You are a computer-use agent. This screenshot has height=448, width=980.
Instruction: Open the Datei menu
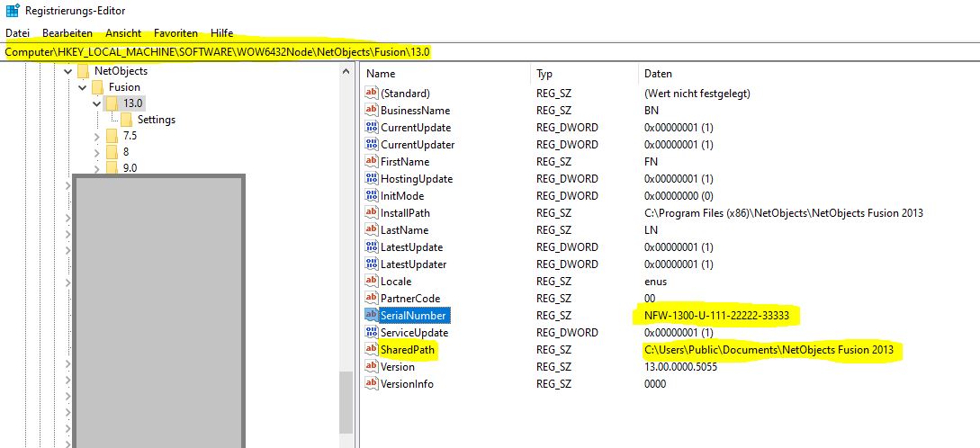[x=17, y=32]
